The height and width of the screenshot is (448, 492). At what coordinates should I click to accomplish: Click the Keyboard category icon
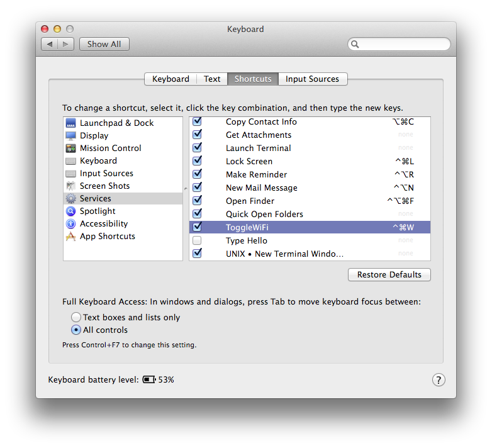[x=71, y=161]
